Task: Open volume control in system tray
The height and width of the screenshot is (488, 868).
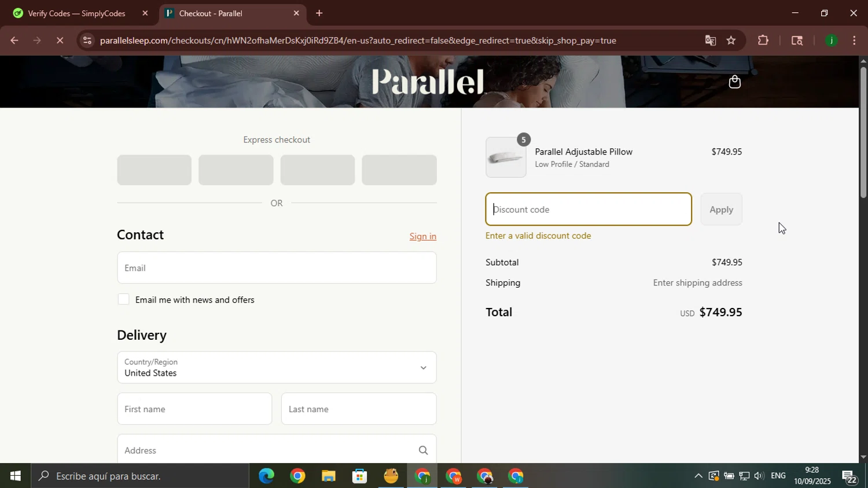Action: (759, 476)
